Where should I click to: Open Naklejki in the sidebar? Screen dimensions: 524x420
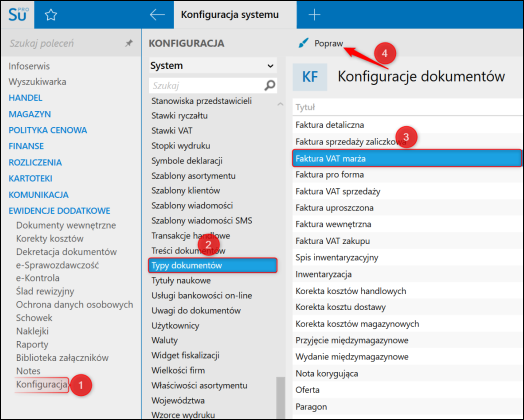32,331
